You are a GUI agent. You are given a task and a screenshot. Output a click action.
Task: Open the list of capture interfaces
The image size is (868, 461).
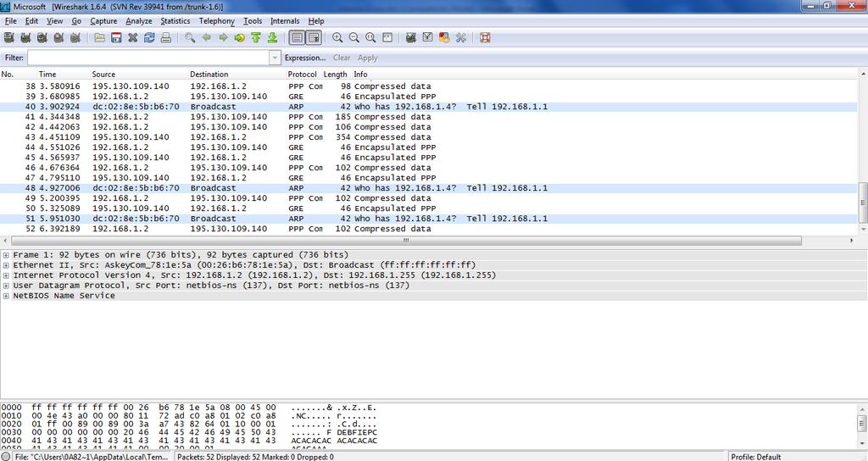click(x=8, y=37)
